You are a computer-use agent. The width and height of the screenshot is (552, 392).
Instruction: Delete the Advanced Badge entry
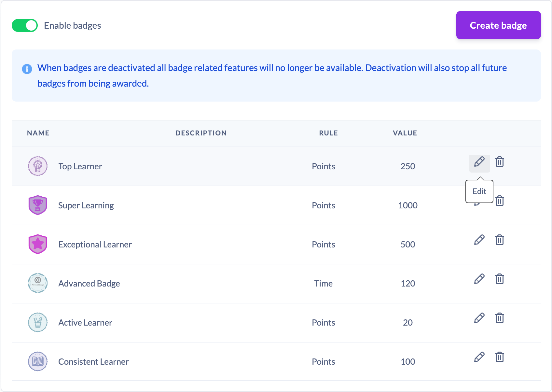coord(500,279)
